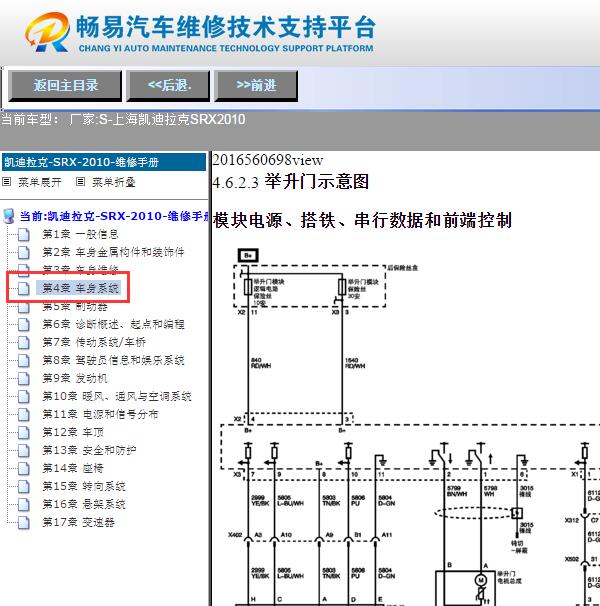
Task: Click the 840 RD/WH wire label
Action: tap(261, 363)
